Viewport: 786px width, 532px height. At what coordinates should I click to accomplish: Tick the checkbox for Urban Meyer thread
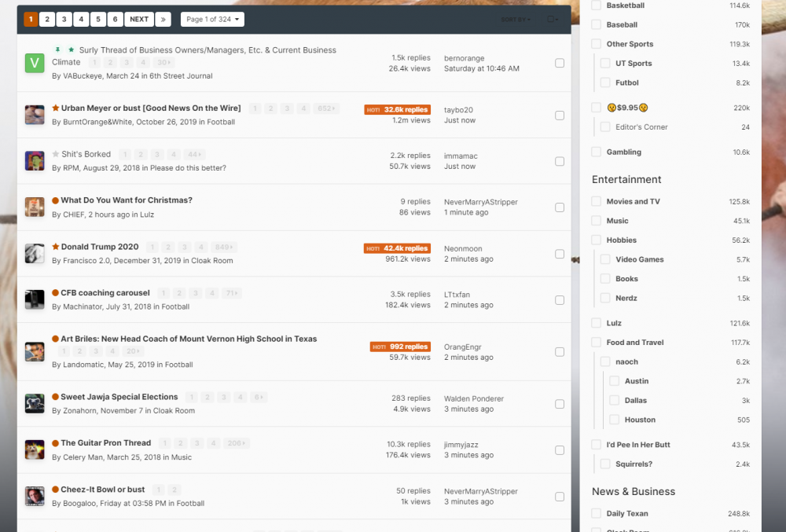[560, 116]
